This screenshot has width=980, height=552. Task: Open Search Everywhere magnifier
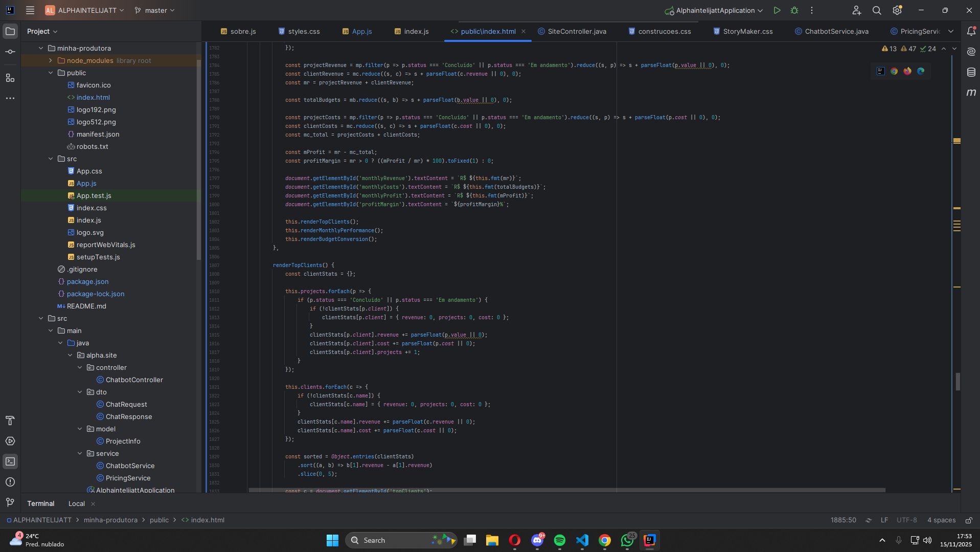pyautogui.click(x=876, y=10)
